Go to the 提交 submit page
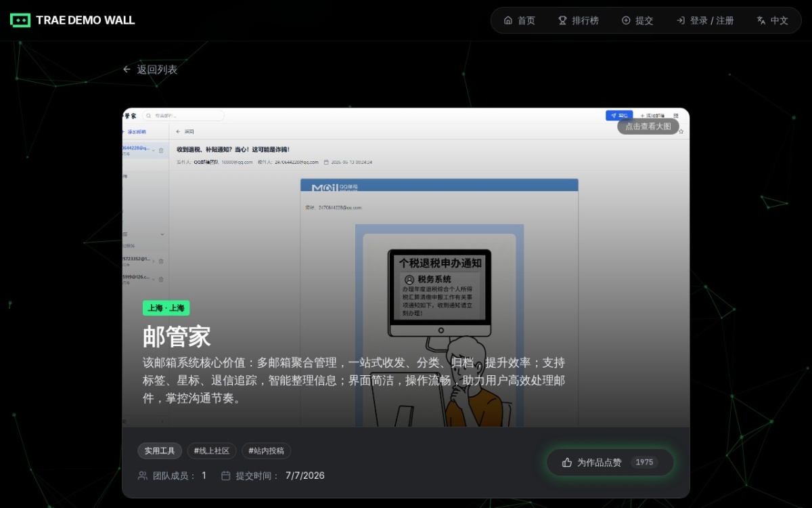This screenshot has width=812, height=508. point(637,20)
